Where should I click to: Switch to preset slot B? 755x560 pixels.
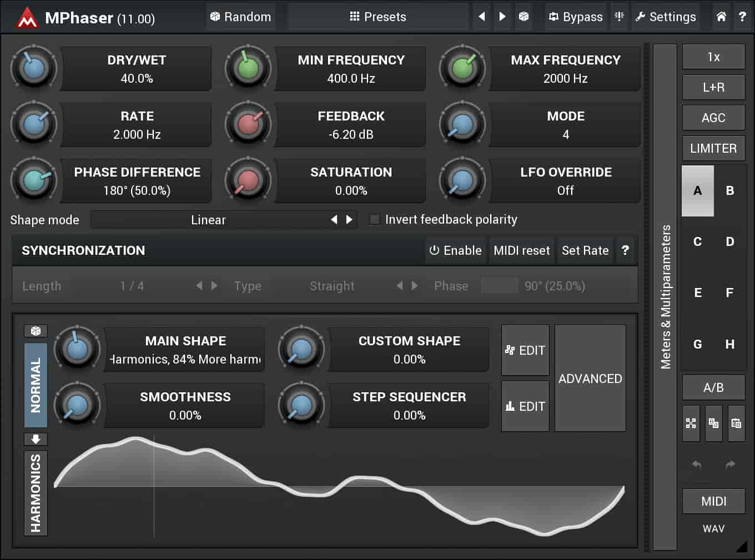[729, 191]
